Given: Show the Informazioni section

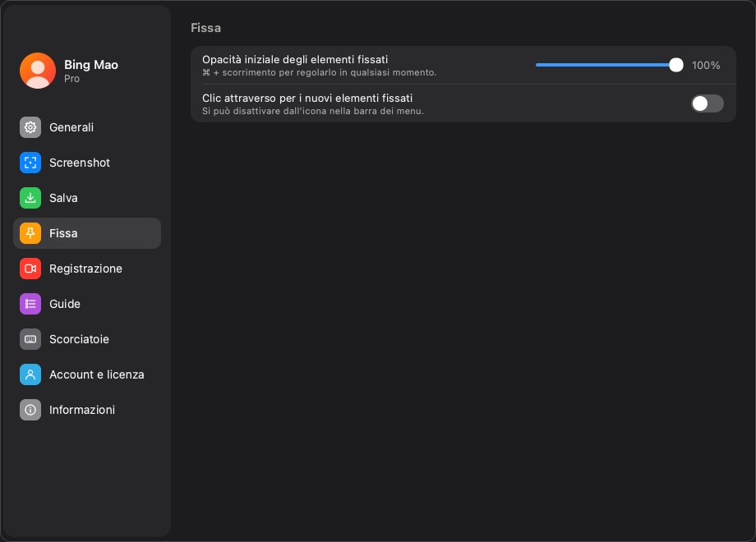Looking at the screenshot, I should (x=87, y=410).
